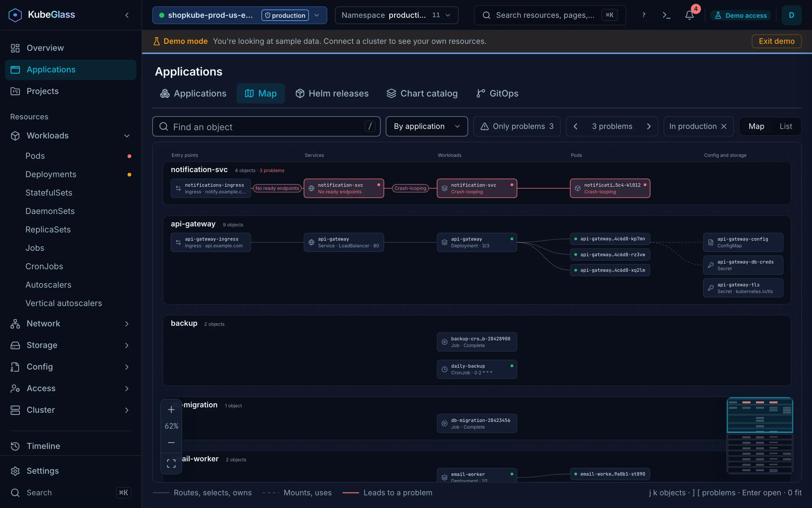Open notifications bell with 4 alerts

[690, 15]
